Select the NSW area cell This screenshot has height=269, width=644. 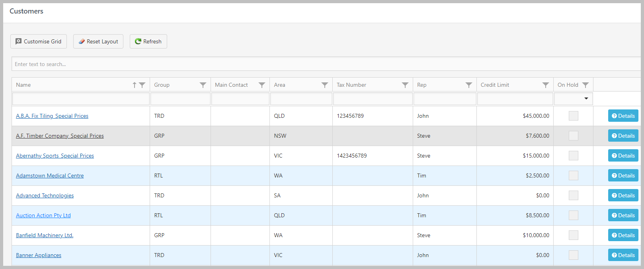click(x=301, y=136)
